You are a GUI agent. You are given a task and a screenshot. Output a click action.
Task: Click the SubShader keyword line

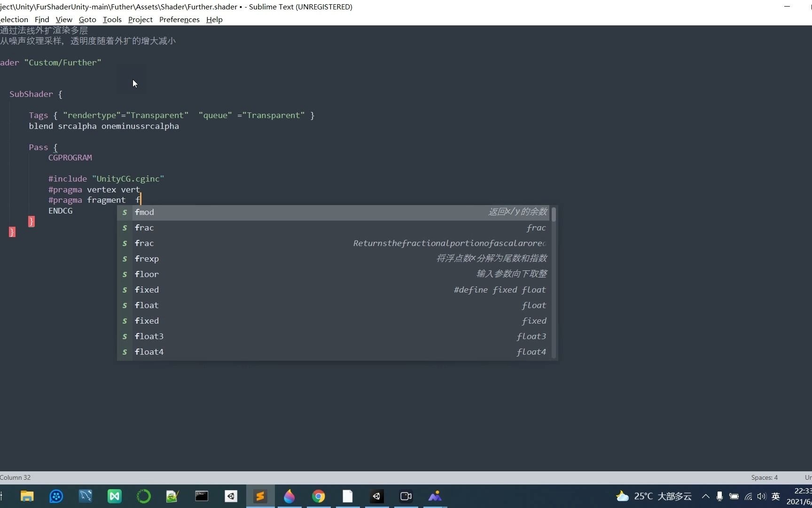click(31, 94)
